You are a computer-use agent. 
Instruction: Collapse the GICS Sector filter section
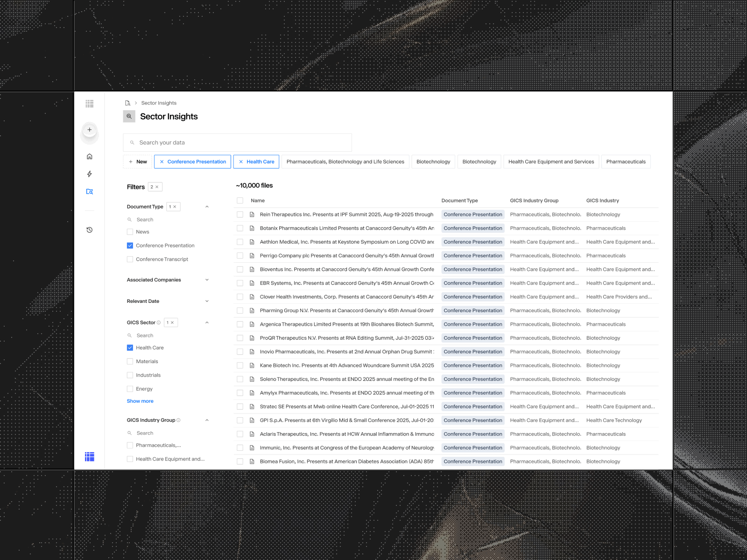207,322
